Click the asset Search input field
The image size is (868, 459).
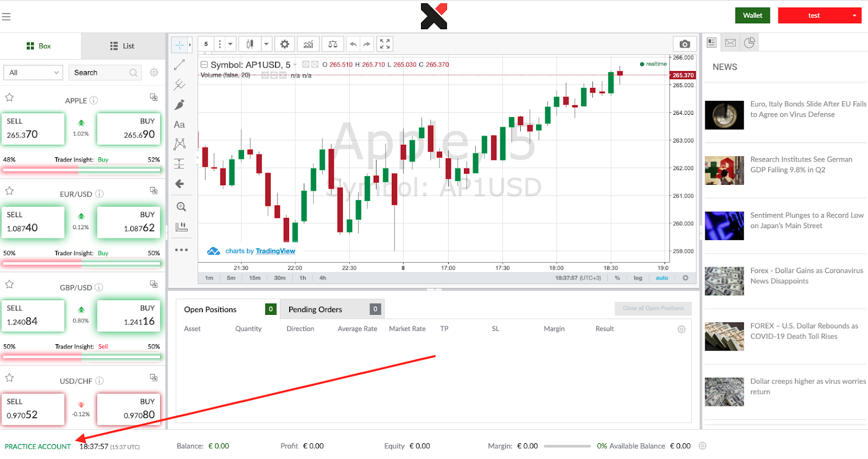click(105, 73)
